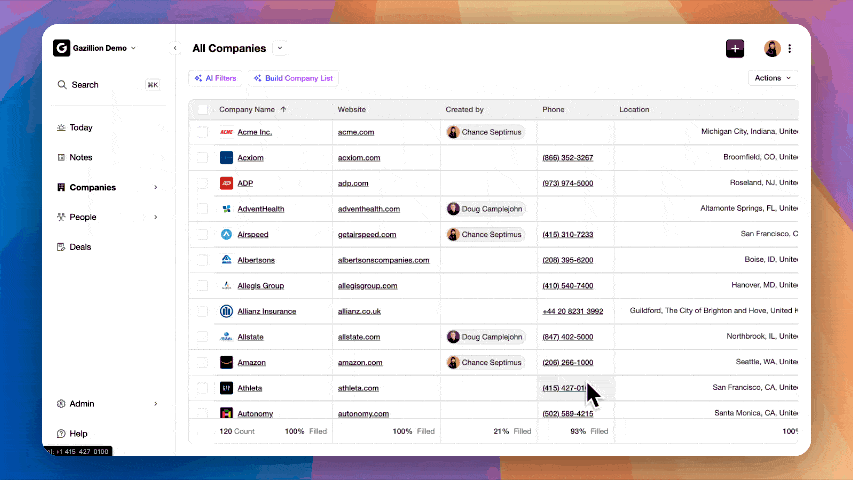Click the Build Company List button
This screenshot has height=480, width=853.
293,78
